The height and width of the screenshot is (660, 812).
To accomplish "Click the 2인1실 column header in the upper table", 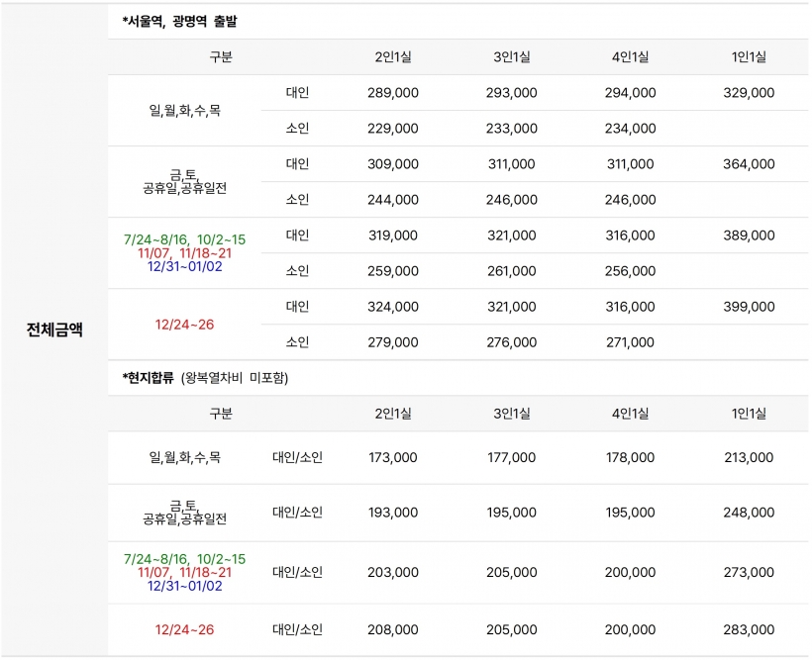I will 393,57.
